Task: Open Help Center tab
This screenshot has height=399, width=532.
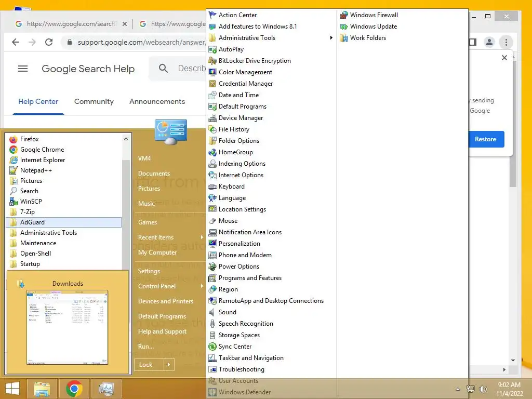Action: [x=38, y=101]
